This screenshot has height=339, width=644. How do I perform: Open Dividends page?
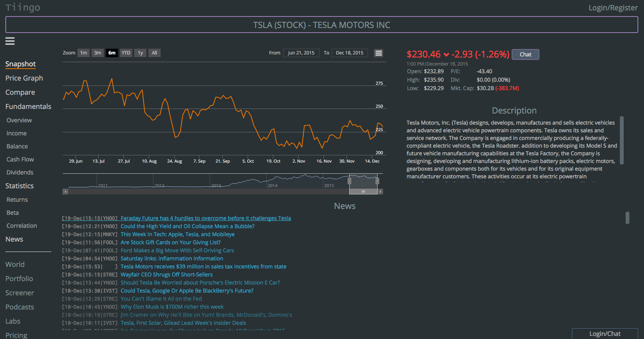pos(20,173)
